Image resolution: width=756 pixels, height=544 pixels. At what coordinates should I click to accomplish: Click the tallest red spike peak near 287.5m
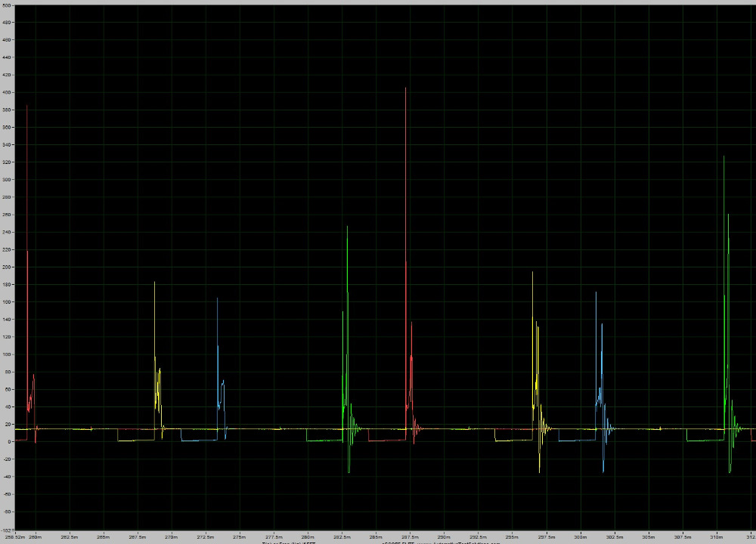point(405,88)
